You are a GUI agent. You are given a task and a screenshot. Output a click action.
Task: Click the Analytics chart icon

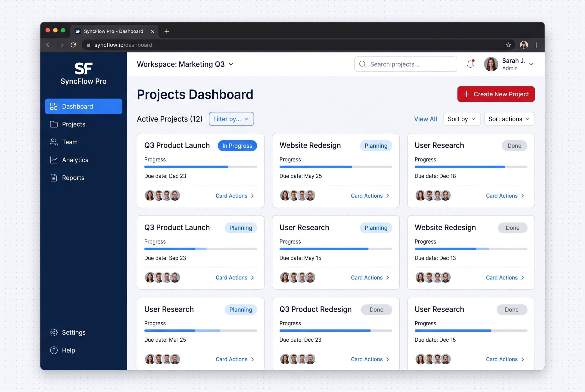(53, 160)
